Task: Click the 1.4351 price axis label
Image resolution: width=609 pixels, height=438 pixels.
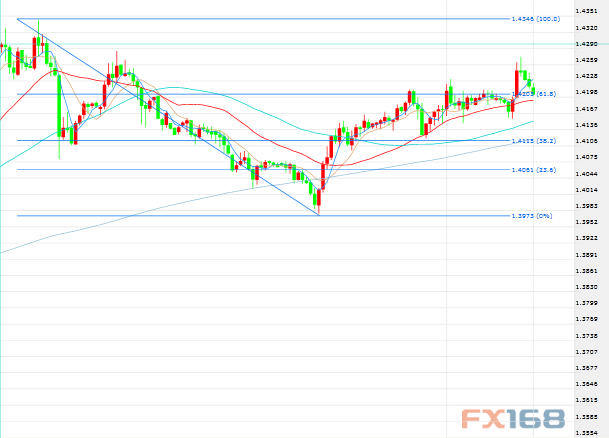Action: coord(586,11)
